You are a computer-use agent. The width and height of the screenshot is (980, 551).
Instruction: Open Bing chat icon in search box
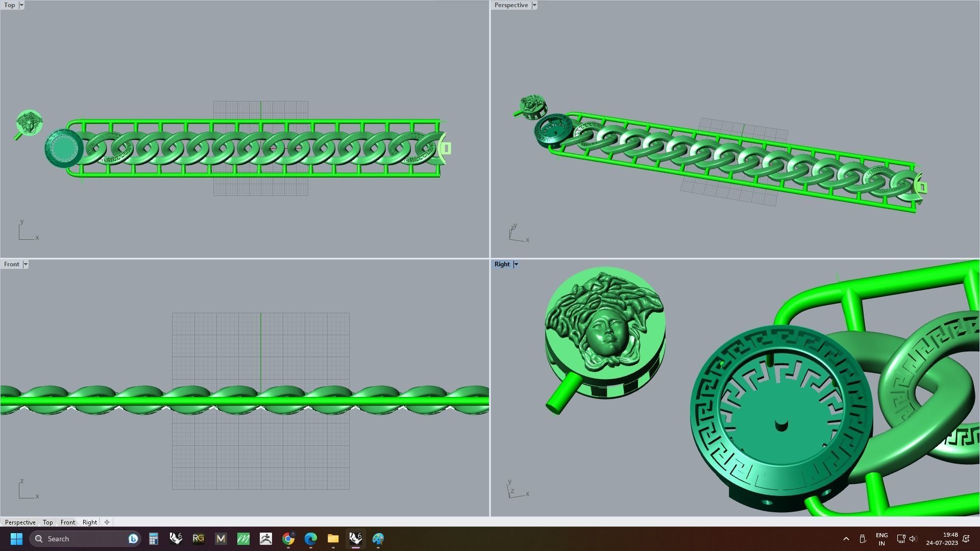point(133,539)
